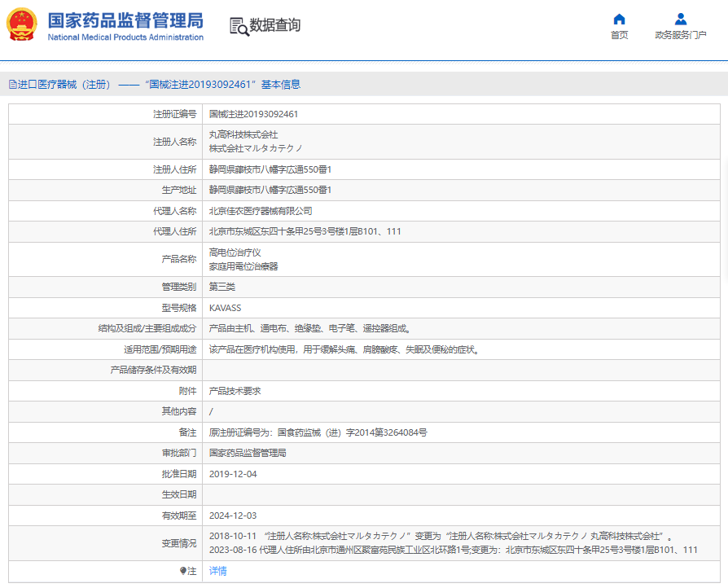Select 丸高科技株式会社 registrant name
Image resolution: width=728 pixels, height=588 pixels.
click(243, 134)
